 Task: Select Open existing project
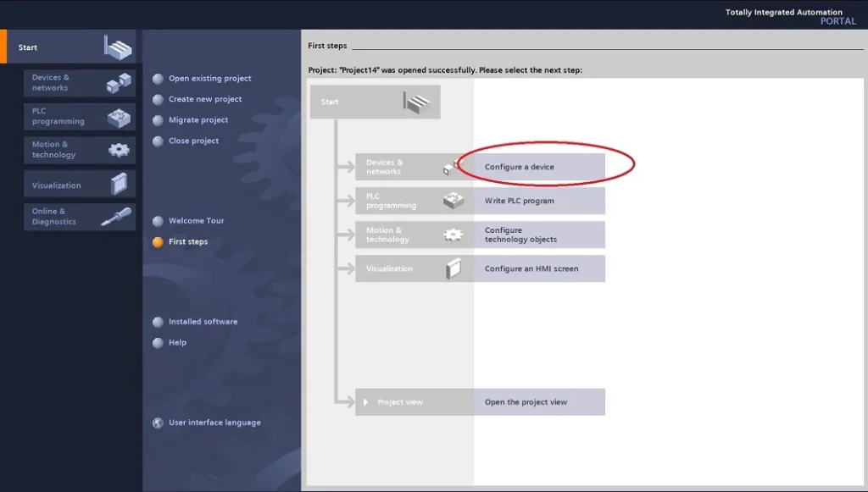[209, 79]
